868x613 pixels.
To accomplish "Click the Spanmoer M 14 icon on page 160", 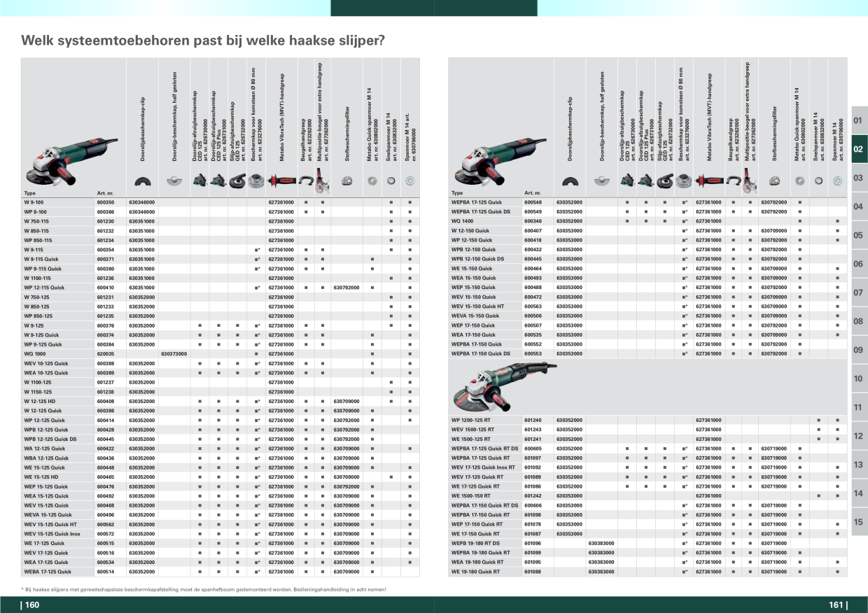I will (410, 181).
